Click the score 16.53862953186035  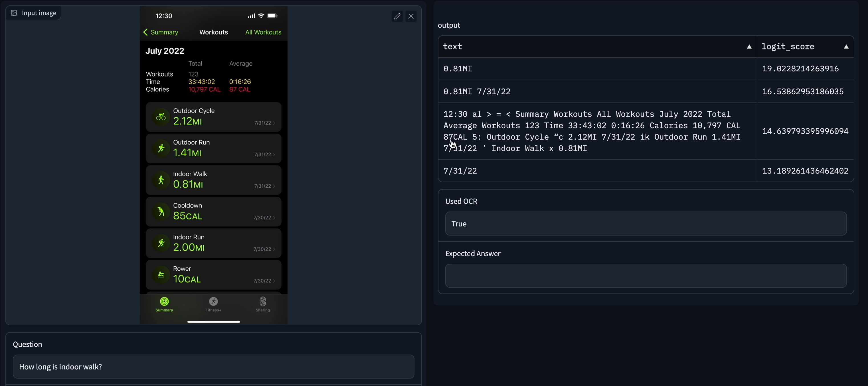[x=803, y=91]
